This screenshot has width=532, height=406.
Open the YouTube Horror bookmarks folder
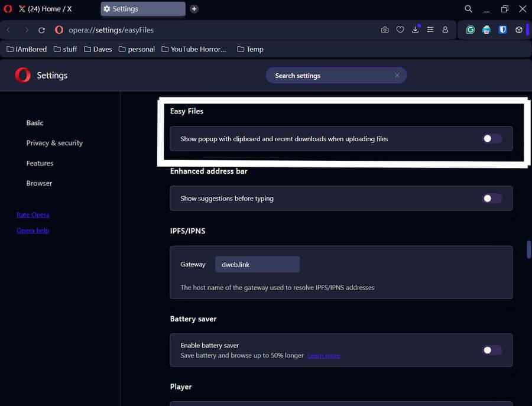click(193, 49)
